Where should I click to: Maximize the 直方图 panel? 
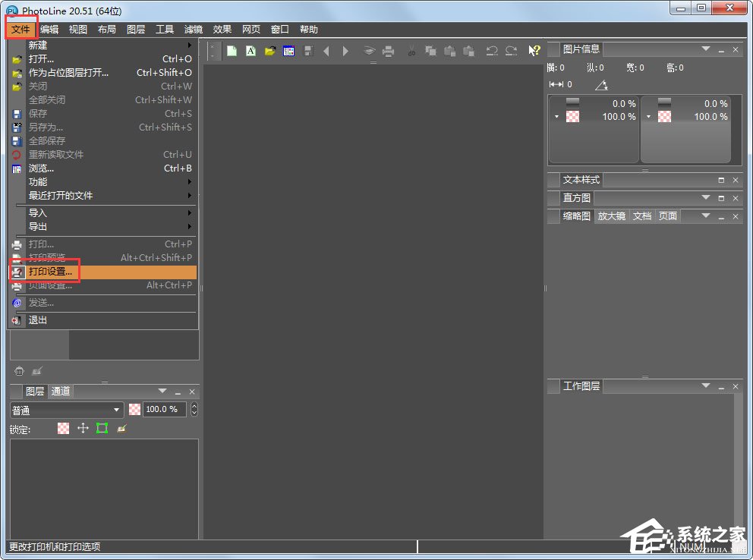pos(721,198)
